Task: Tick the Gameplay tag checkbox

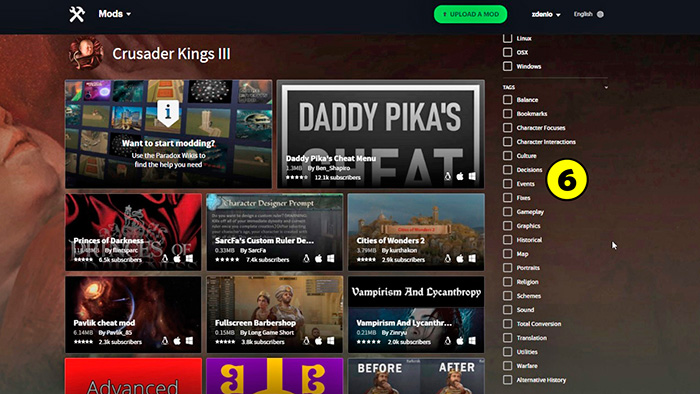Action: [508, 212]
